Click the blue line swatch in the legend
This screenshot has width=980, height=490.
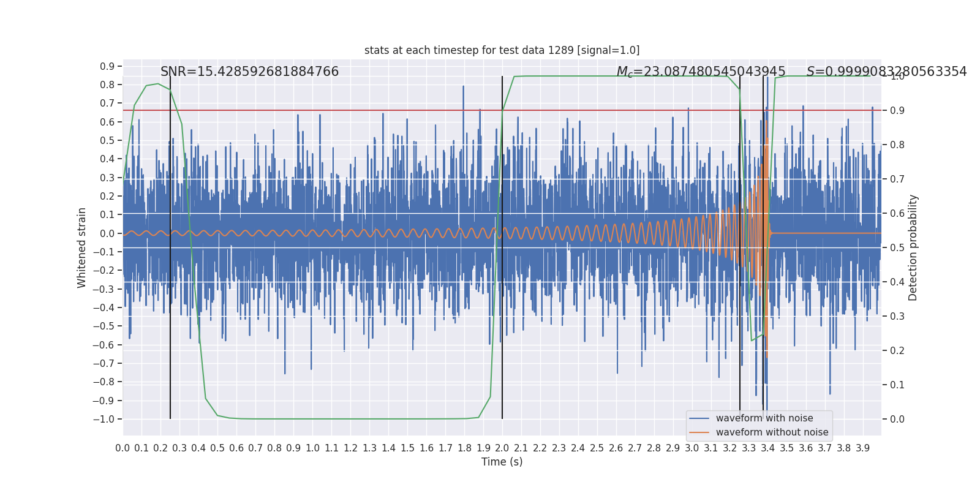(x=699, y=418)
